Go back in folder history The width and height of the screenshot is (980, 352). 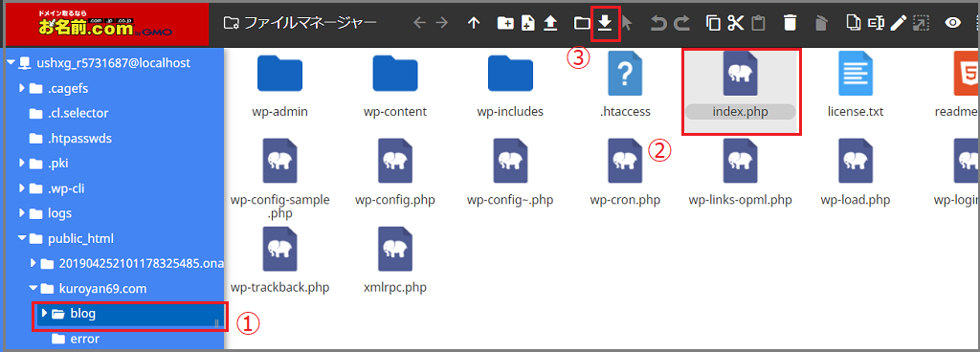coord(419,23)
